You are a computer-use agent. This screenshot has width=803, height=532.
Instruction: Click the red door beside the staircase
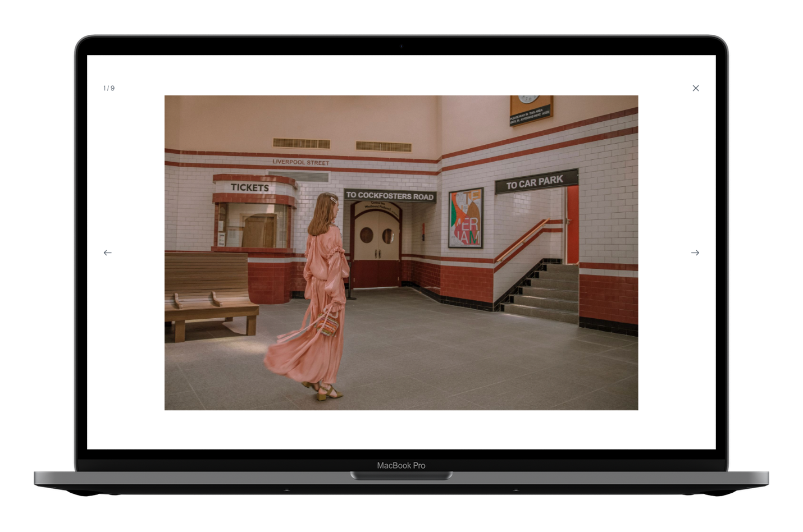572,224
